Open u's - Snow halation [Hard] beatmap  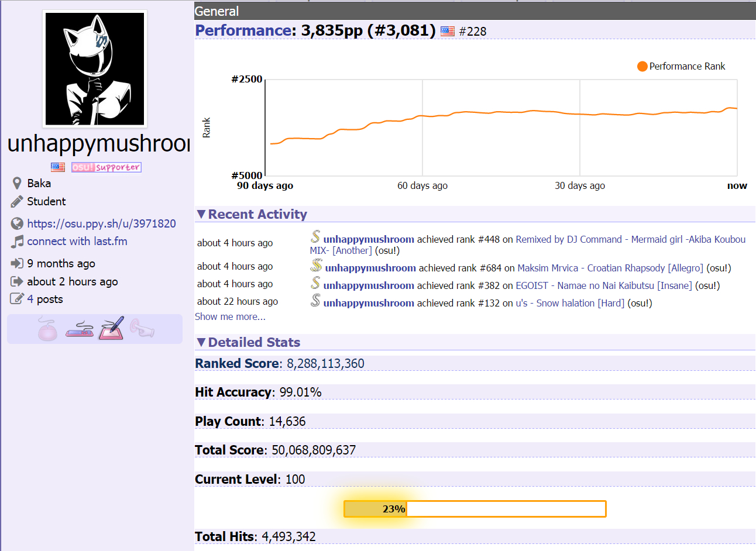570,303
